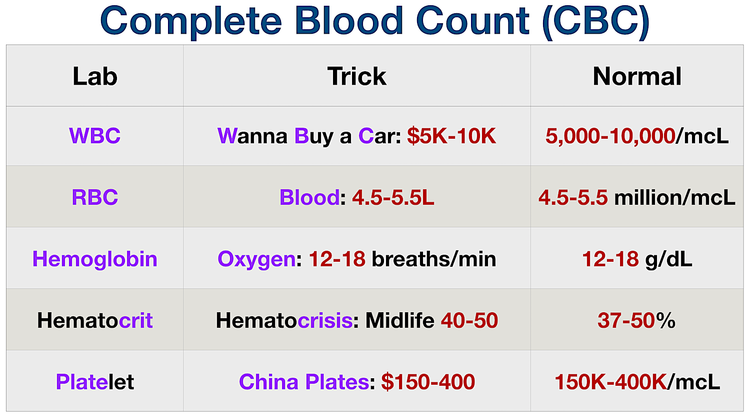The image size is (750, 417).
Task: Select the China Plates $150-400 cell
Action: [357, 382]
